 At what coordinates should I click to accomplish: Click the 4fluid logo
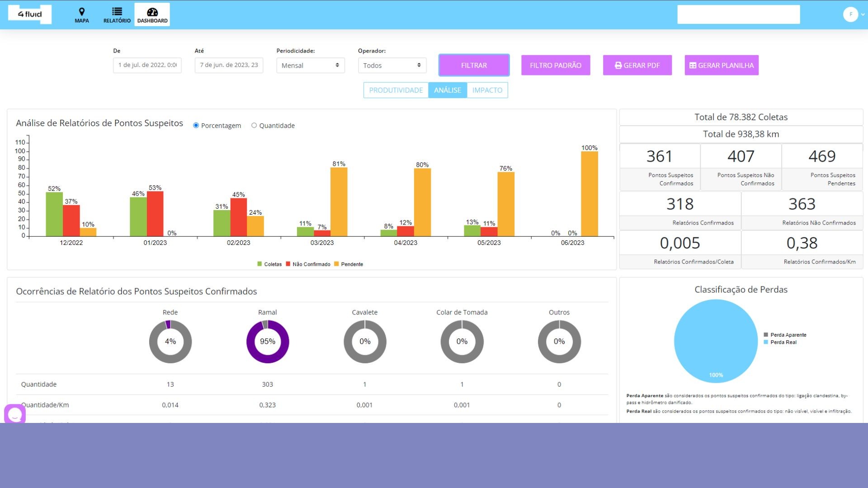click(30, 14)
